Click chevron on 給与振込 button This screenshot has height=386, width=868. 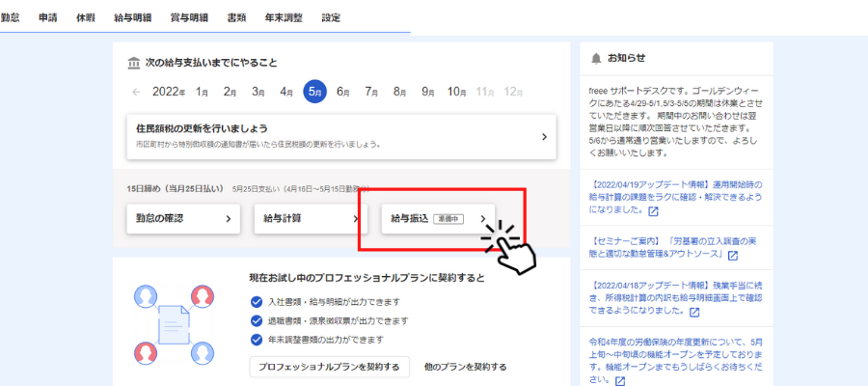tap(483, 219)
